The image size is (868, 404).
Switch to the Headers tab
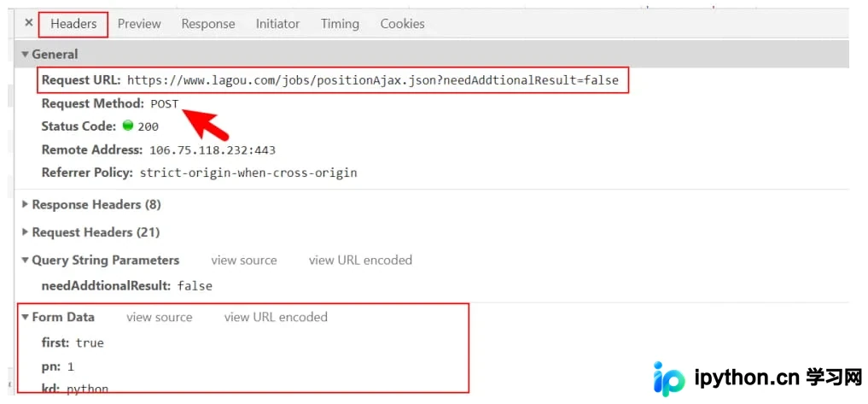pyautogui.click(x=73, y=25)
